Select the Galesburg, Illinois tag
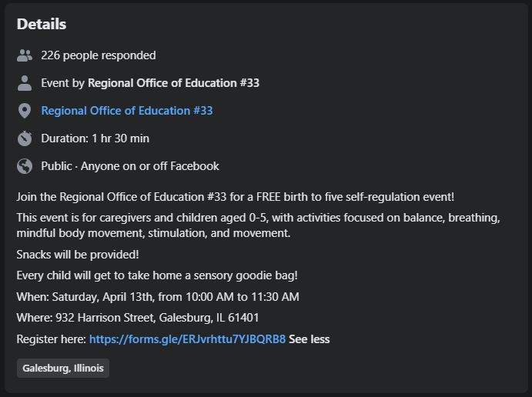 pos(63,369)
